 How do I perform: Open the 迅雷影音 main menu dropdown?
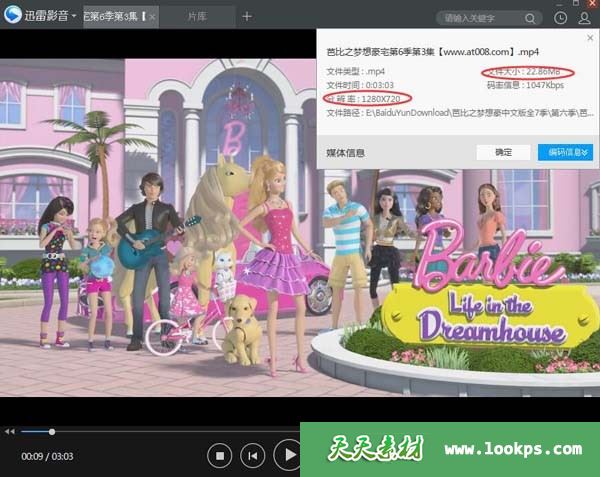(73, 16)
